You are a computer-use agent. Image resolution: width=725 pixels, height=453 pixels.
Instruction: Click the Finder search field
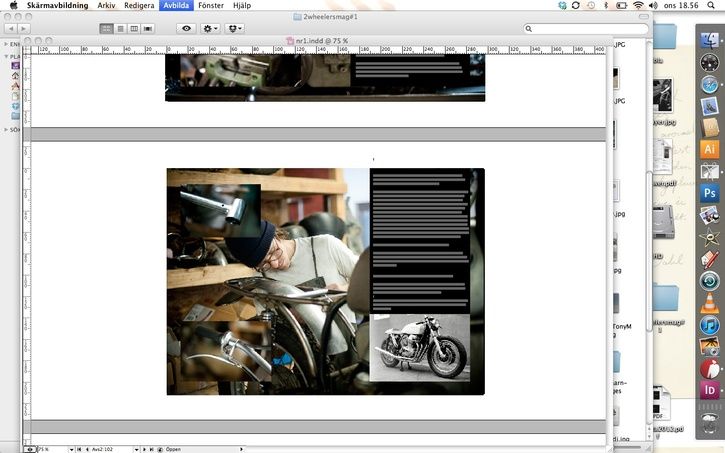(x=585, y=29)
